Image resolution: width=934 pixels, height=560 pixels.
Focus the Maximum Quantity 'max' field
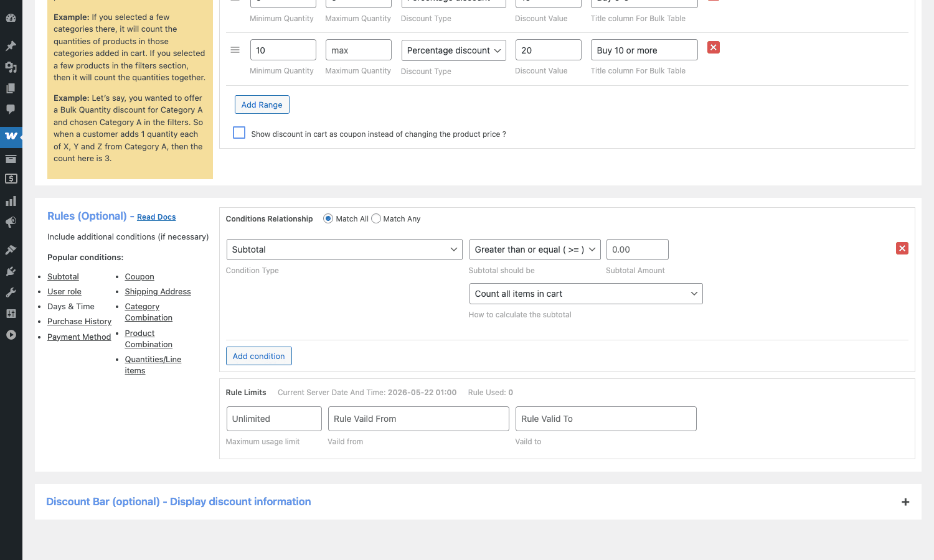pos(359,50)
